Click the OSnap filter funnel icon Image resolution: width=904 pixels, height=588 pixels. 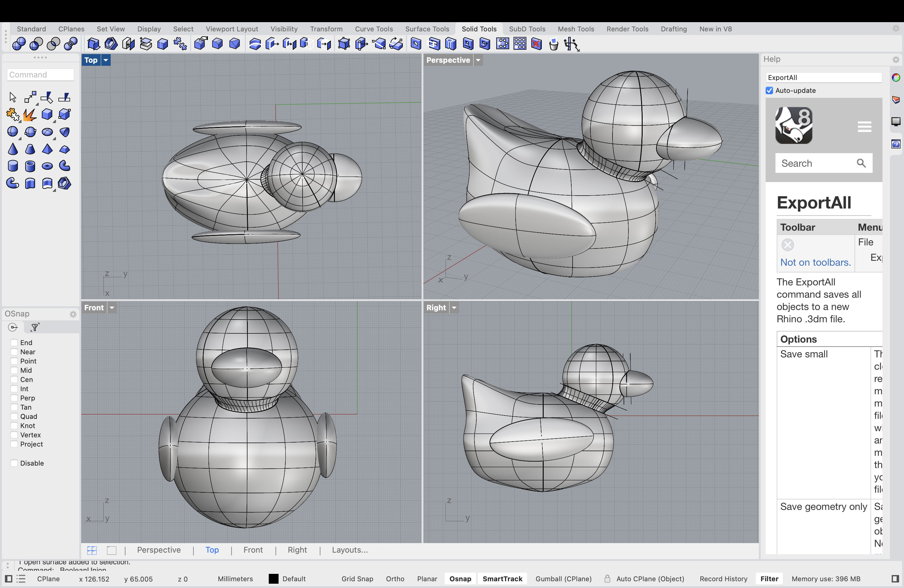tap(34, 327)
